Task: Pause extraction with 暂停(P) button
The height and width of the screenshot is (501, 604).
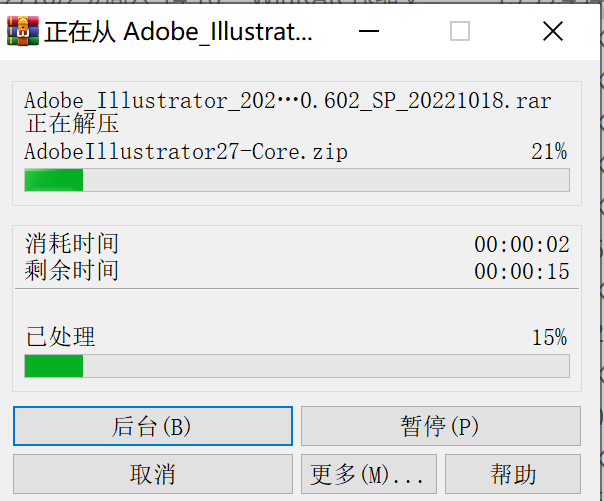Action: [441, 426]
